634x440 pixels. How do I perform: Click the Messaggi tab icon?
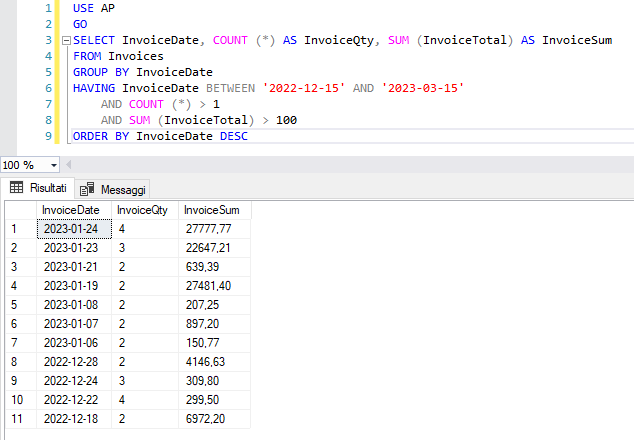tap(87, 189)
